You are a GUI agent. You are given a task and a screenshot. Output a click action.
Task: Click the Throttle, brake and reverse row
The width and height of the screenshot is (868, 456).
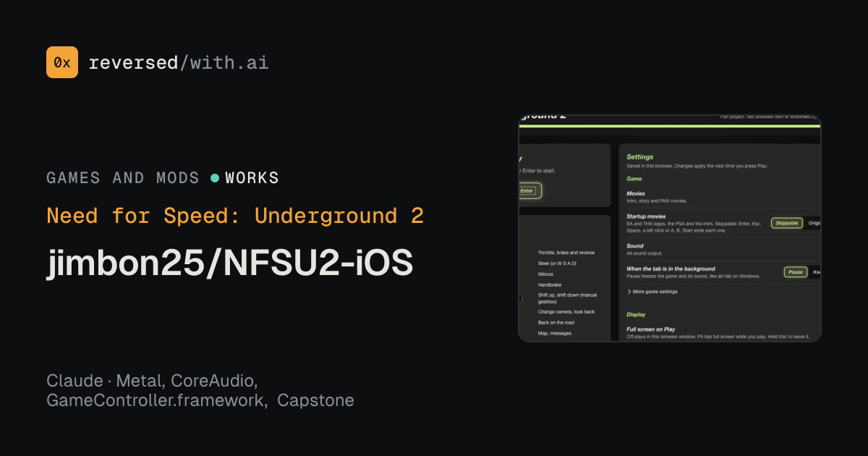click(566, 253)
